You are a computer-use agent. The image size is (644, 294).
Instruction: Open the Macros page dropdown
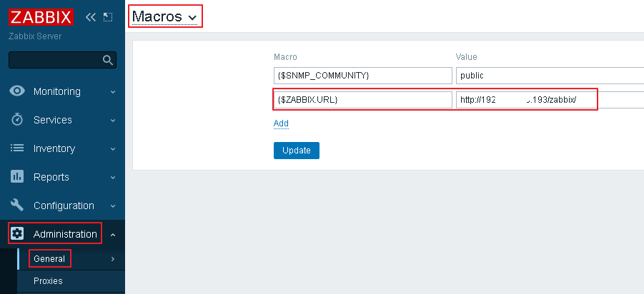(164, 16)
